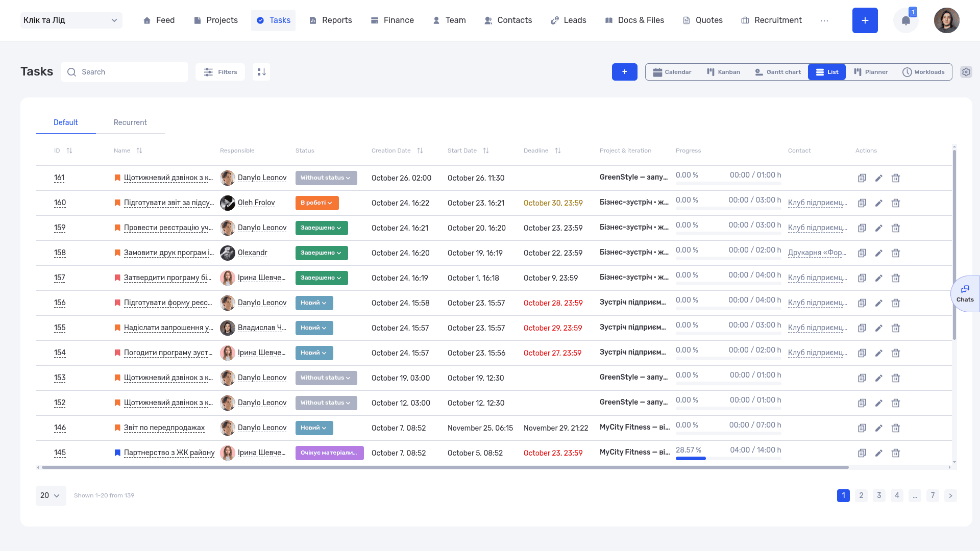Open the Chats side panel
The image size is (980, 551).
(x=965, y=294)
